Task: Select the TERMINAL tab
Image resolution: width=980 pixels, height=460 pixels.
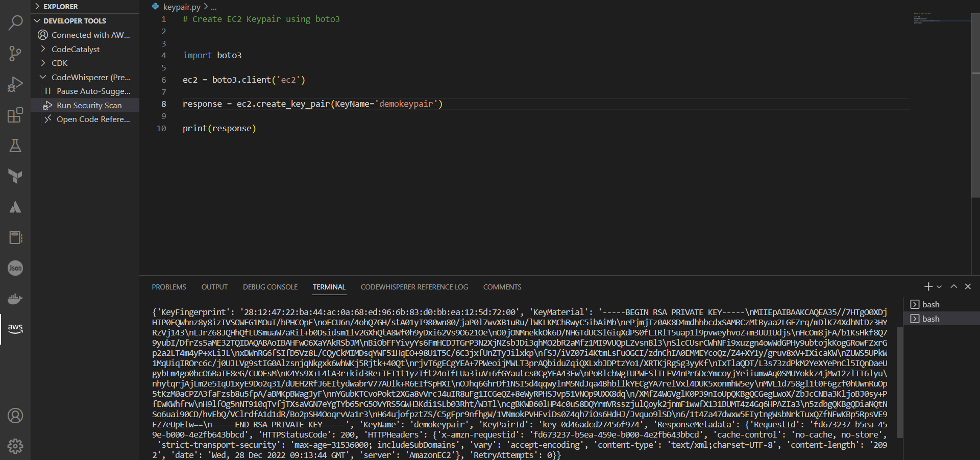Action: coord(329,287)
